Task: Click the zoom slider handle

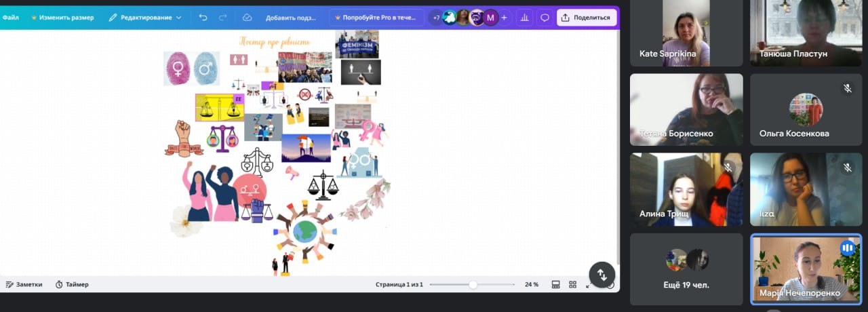Action: pos(473,284)
